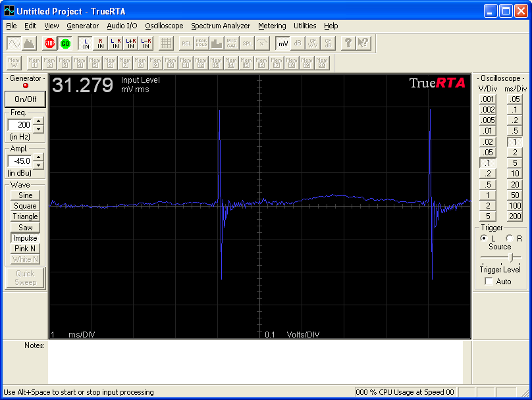Select the mV units icon
532x400 pixels.
pos(282,43)
